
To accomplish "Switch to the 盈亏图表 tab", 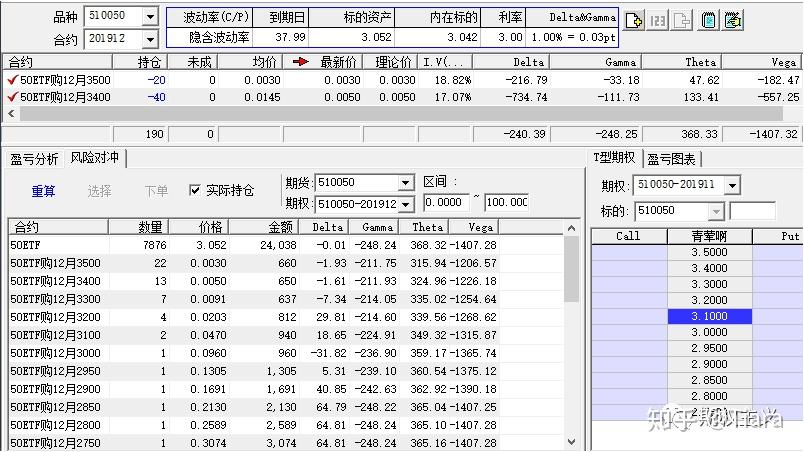I will [x=671, y=159].
